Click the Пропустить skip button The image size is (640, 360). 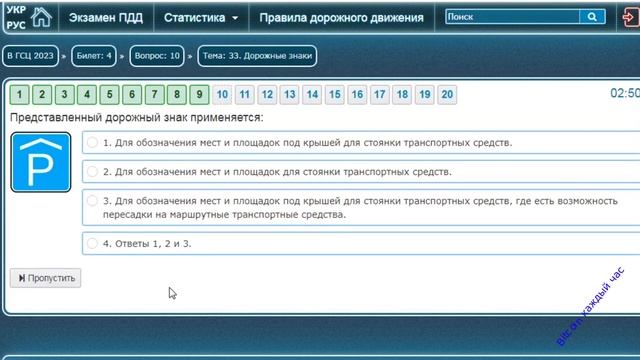coord(46,278)
